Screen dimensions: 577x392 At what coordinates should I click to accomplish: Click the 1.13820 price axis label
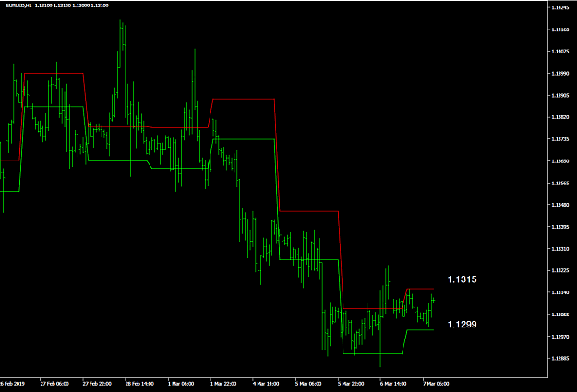point(560,117)
